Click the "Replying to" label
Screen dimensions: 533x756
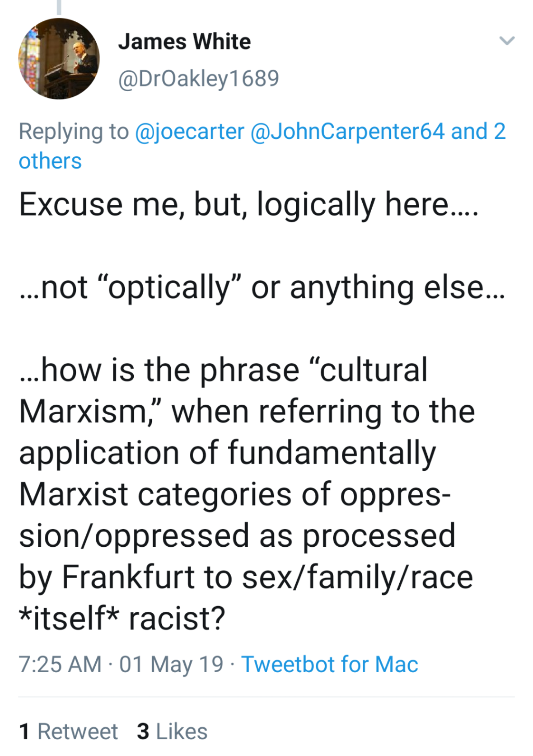tap(74, 131)
